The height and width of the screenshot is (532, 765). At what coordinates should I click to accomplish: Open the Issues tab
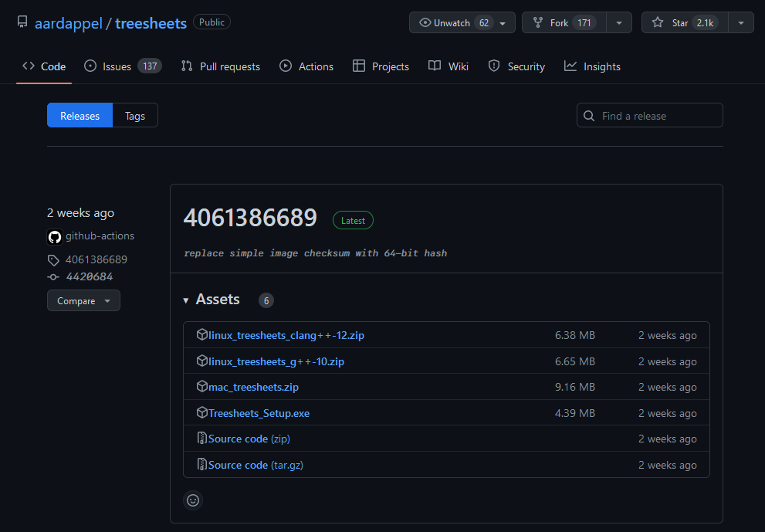tap(123, 66)
